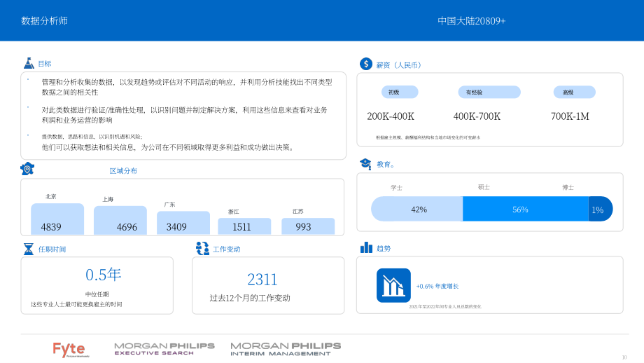The image size is (644, 363).
Task: Click the Morgan Philips Executive Search logo
Action: [x=164, y=349]
